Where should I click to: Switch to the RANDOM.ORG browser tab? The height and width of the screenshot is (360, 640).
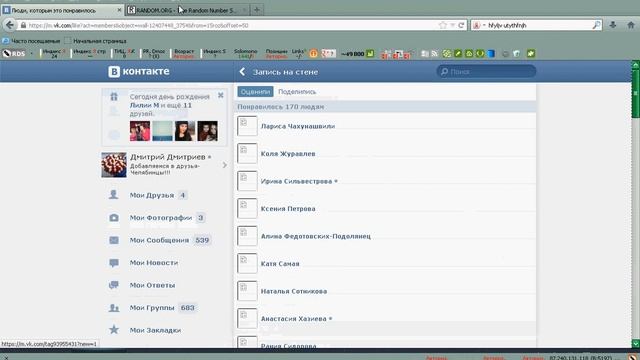(187, 10)
